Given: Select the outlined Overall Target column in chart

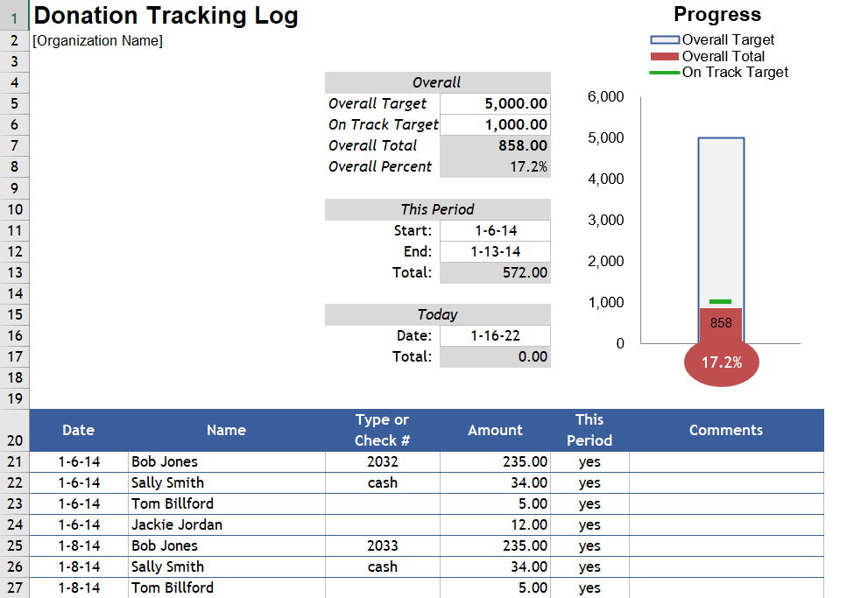Looking at the screenshot, I should click(x=720, y=219).
